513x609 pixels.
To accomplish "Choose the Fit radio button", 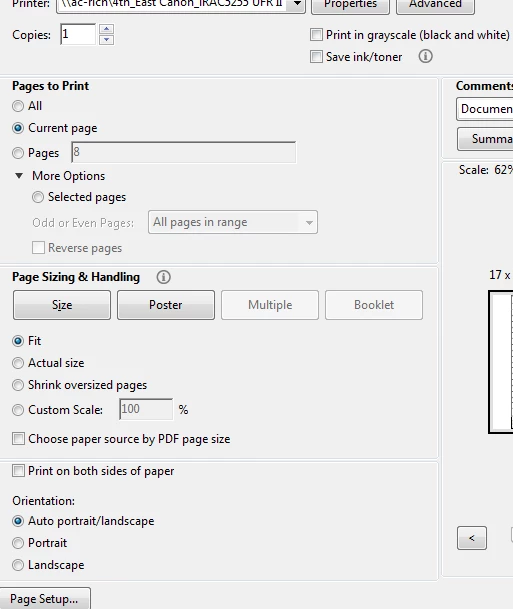I will coord(18,341).
